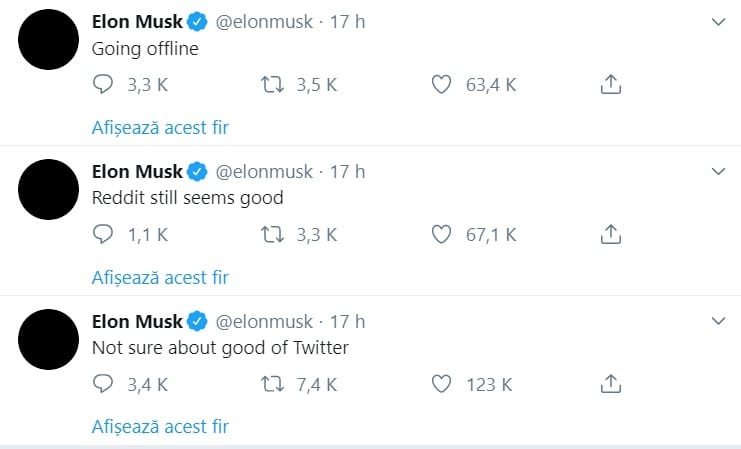The height and width of the screenshot is (449, 741).
Task: Retweet 'Not sure about good of Twitter'
Action: (273, 384)
